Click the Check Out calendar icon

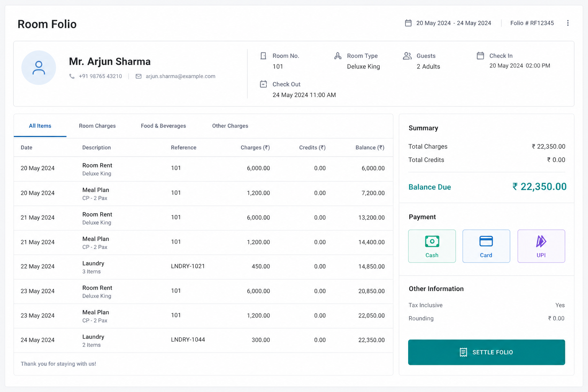point(263,84)
